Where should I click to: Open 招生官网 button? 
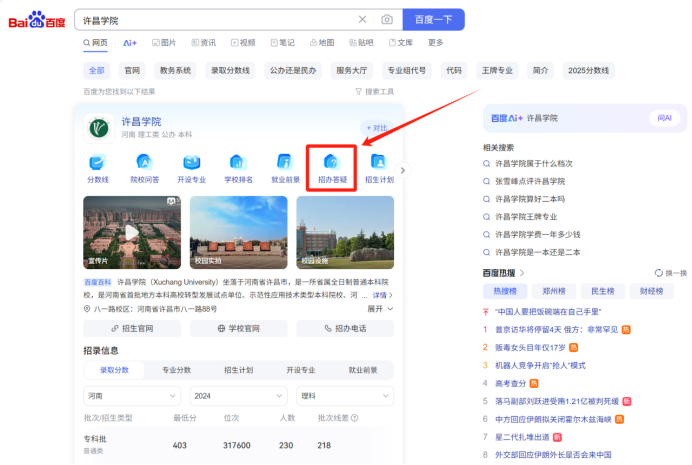tap(132, 329)
